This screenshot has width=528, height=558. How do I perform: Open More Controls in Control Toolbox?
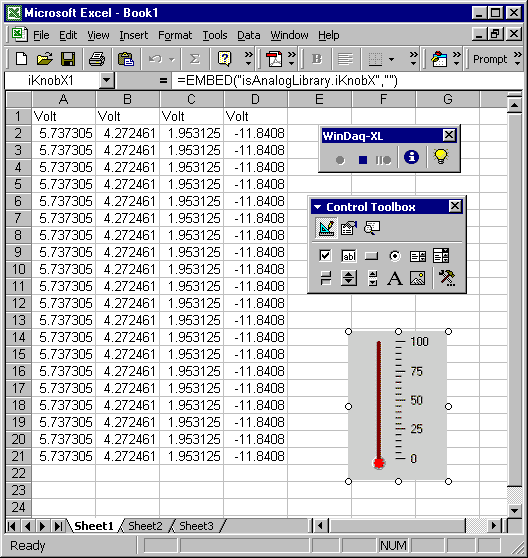447,278
